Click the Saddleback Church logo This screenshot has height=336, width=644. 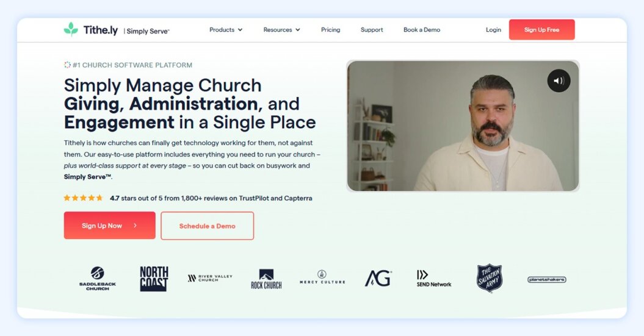coord(97,279)
